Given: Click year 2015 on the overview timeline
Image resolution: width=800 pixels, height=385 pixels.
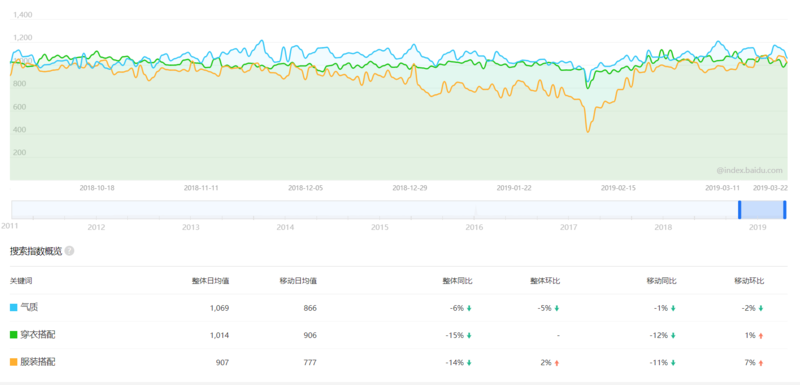Looking at the screenshot, I should pyautogui.click(x=380, y=227).
